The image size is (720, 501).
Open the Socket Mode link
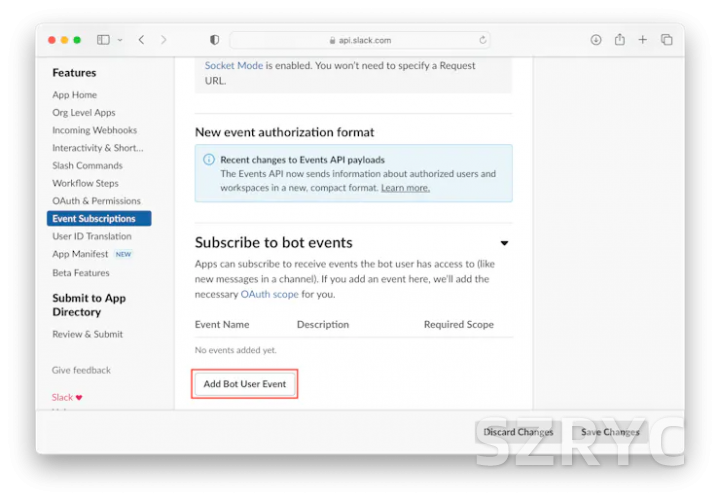point(234,66)
